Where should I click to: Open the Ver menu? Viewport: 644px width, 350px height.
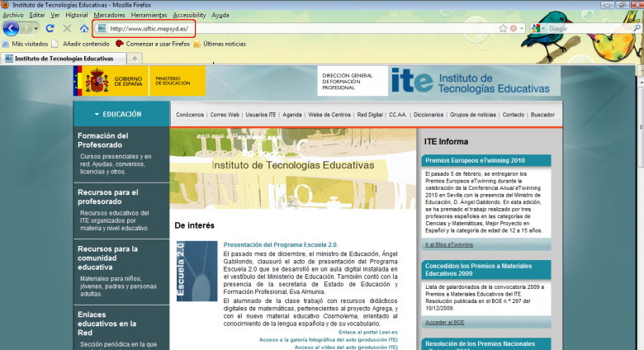click(55, 15)
